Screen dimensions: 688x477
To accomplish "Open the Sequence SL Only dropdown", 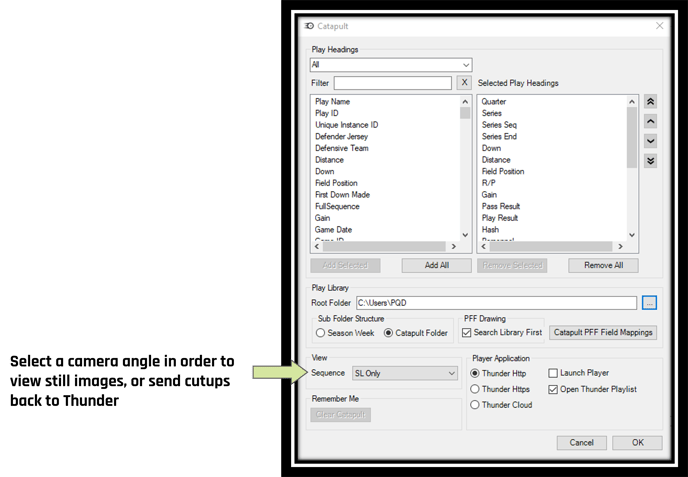I will point(405,373).
